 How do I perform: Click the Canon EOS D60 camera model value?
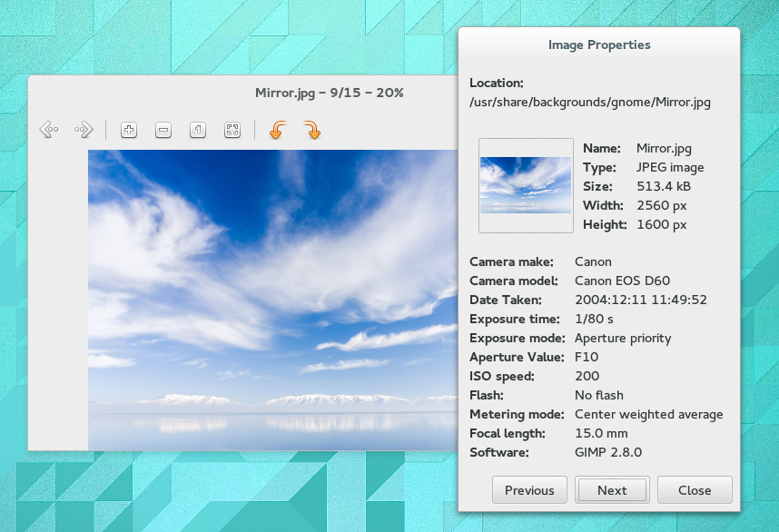tap(622, 281)
